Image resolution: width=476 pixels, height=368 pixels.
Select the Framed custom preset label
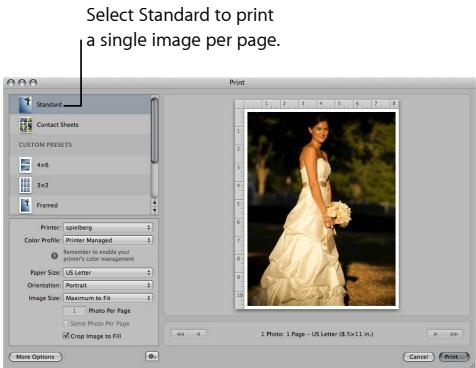(47, 205)
